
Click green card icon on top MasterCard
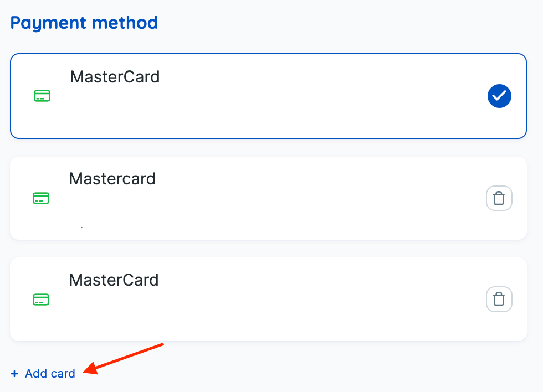[x=42, y=96]
